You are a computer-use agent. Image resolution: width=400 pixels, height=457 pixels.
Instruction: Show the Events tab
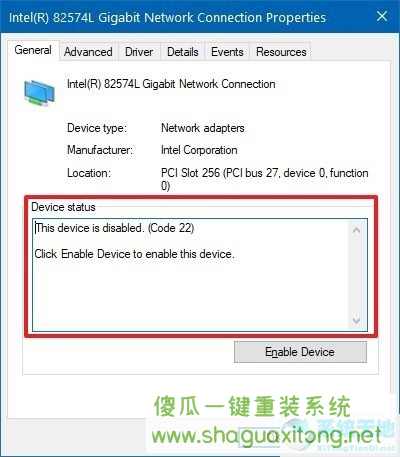(x=227, y=52)
